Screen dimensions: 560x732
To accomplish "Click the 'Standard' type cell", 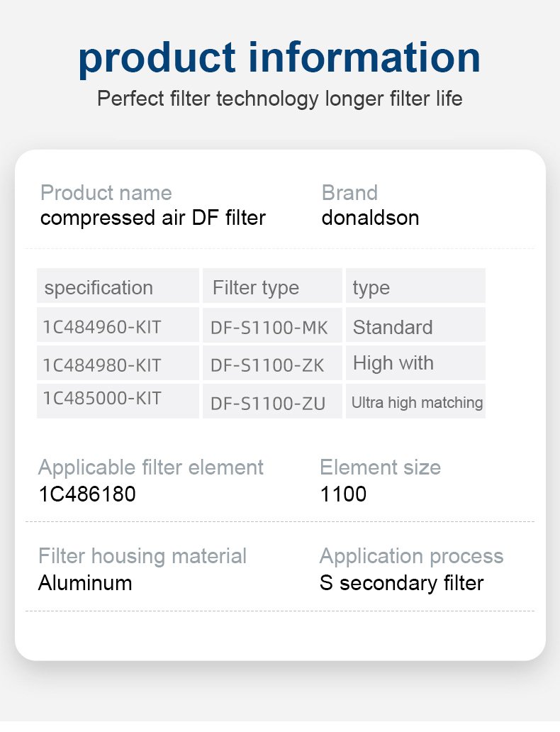I will 415,325.
